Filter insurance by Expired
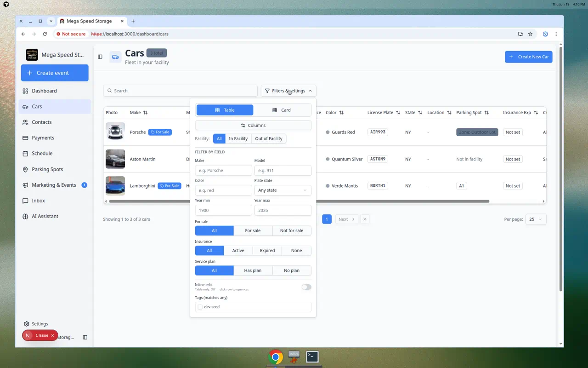Image resolution: width=588 pixels, height=368 pixels. coord(267,251)
